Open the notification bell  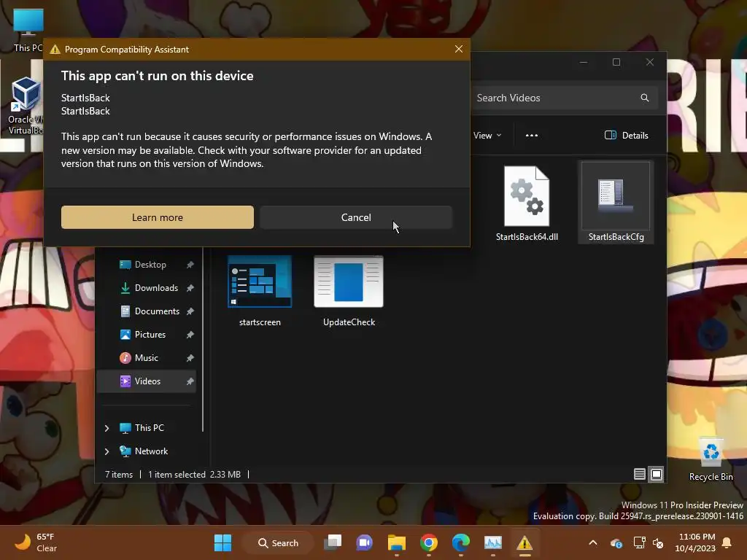pyautogui.click(x=727, y=542)
